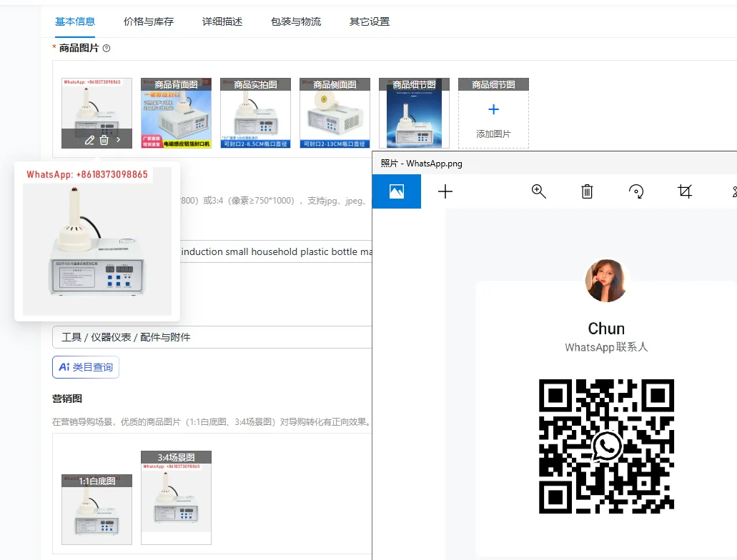Rotate the WhatsApp.png image
This screenshot has width=737, height=560.
click(x=635, y=191)
